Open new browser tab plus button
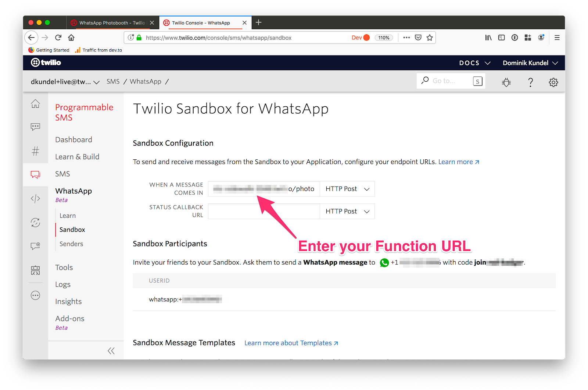This screenshot has height=390, width=588. pyautogui.click(x=259, y=22)
